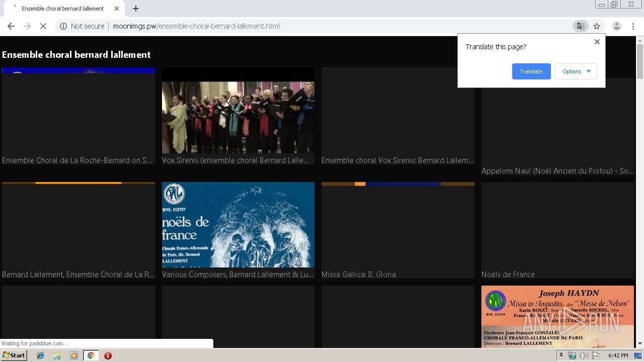Launch Internet Explorer from the taskbar
The image size is (644, 362).
pyautogui.click(x=40, y=355)
